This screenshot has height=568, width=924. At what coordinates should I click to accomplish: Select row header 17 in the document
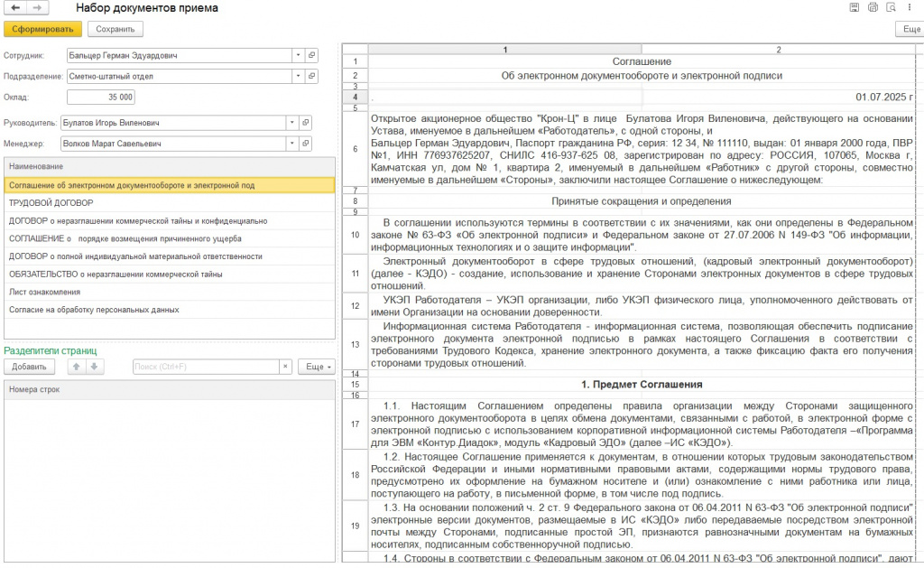(356, 424)
